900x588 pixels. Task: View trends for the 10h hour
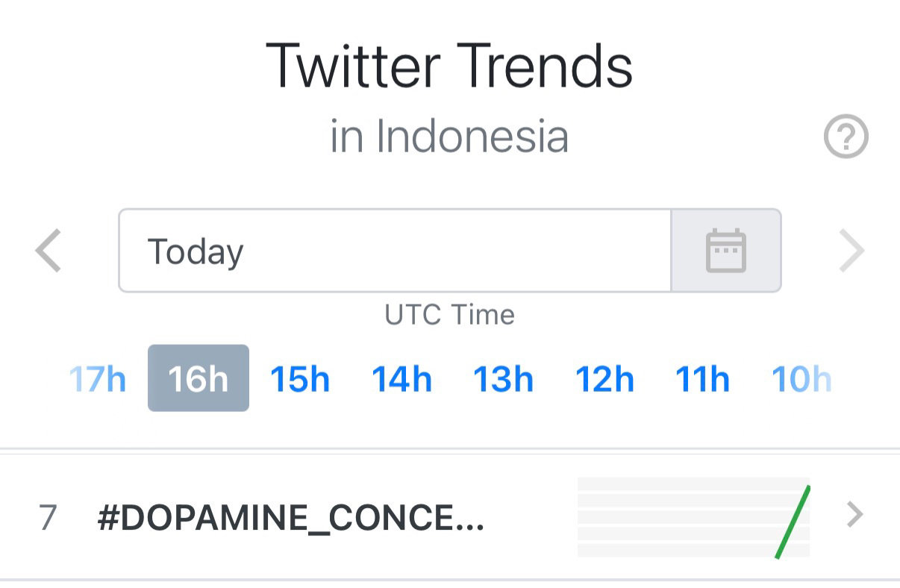coord(801,378)
